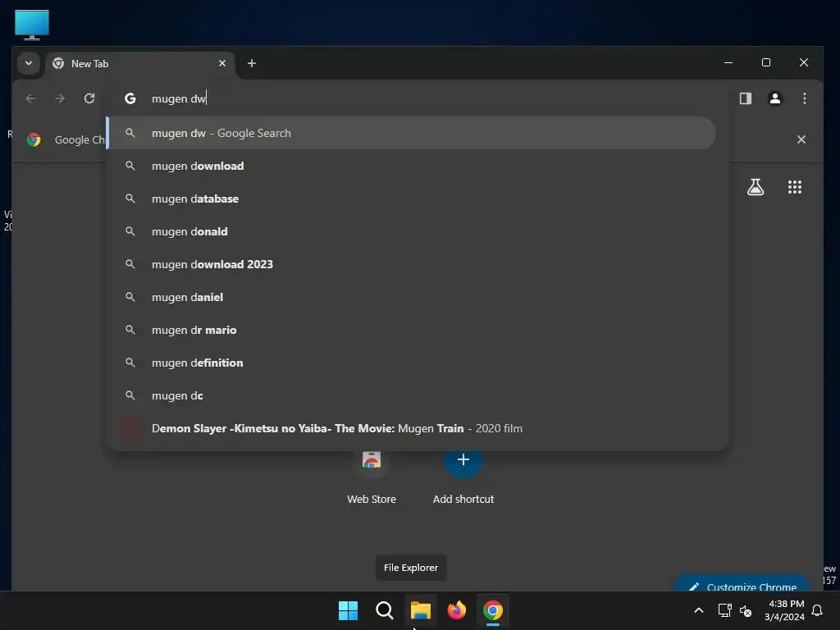The image size is (840, 630).
Task: Launch Firefox from the taskbar
Action: click(x=457, y=610)
